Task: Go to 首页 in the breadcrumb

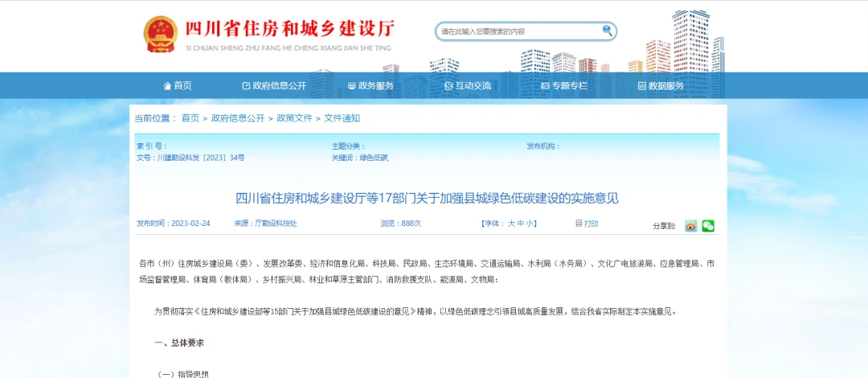Action: (x=190, y=118)
